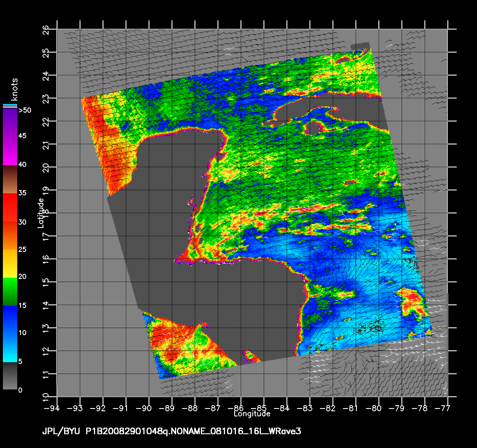Click the "Latitude" axis title
Image resolution: width=477 pixels, height=448 pixels.
(x=41, y=213)
